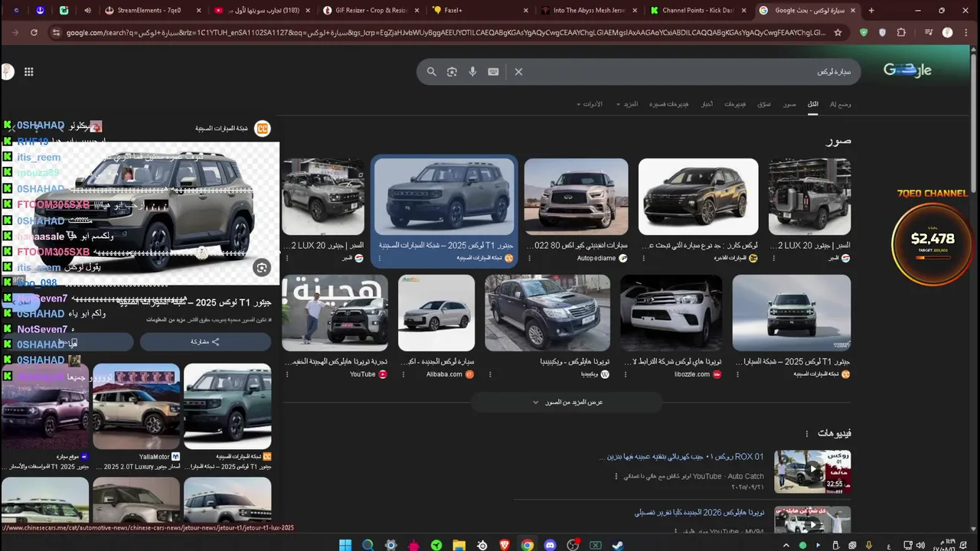The width and height of the screenshot is (980, 551).
Task: Click the مشاركة share button in preview
Action: click(205, 341)
